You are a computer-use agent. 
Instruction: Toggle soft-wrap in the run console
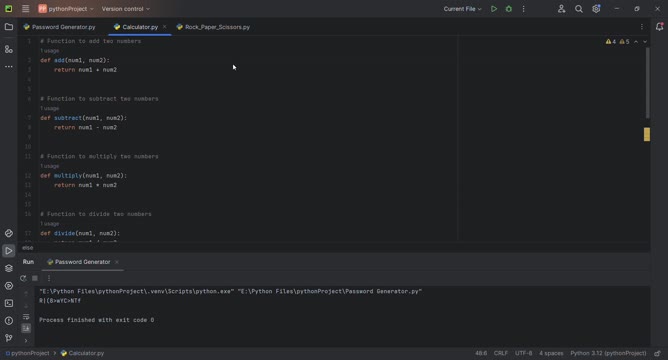[26, 317]
